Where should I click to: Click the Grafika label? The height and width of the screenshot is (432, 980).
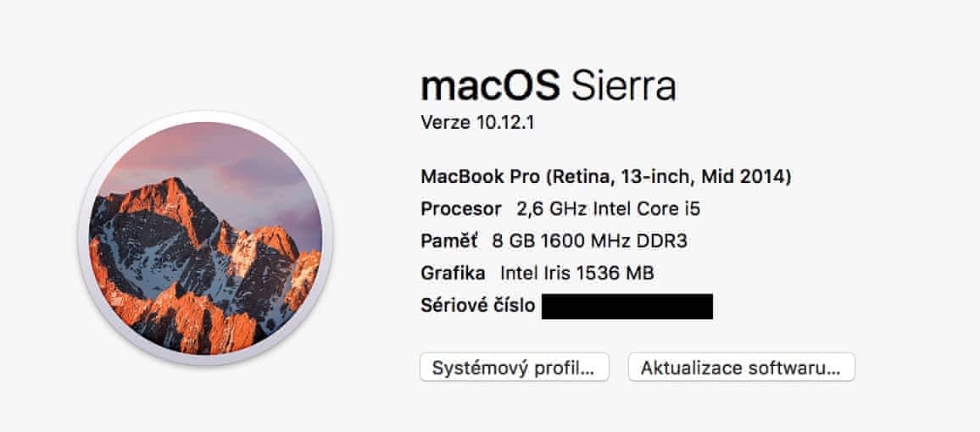pos(454,274)
